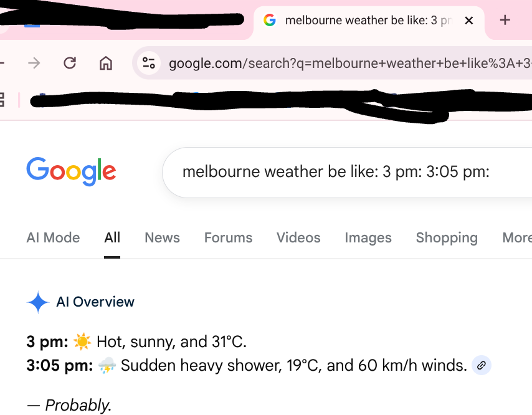The image size is (532, 415).
Task: Click the AI Overview sparkle icon
Action: pyautogui.click(x=38, y=302)
